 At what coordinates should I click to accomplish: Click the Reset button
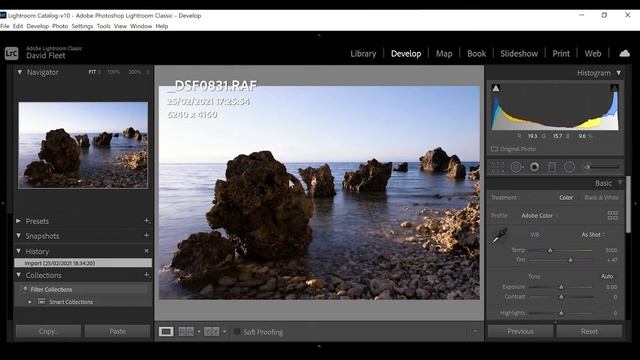click(x=589, y=331)
